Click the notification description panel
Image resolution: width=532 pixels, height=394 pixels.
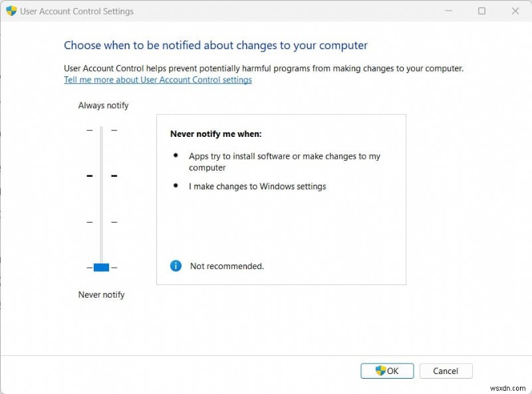pos(281,199)
